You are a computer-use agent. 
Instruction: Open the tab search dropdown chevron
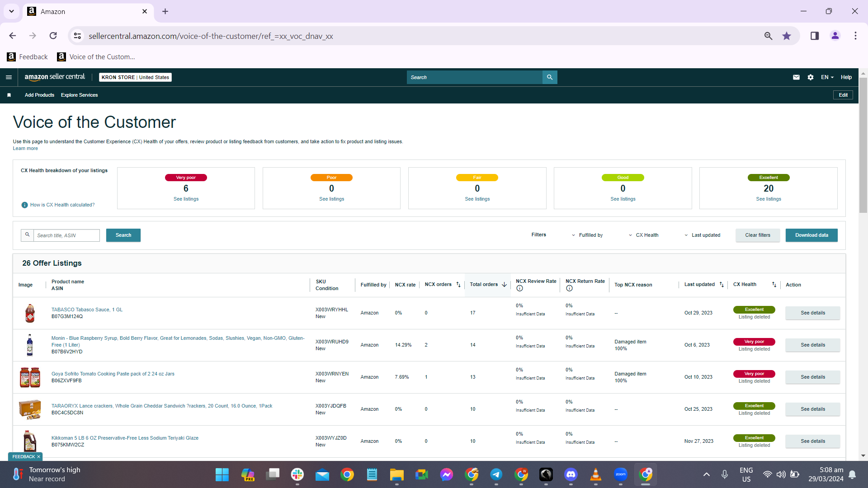click(11, 11)
